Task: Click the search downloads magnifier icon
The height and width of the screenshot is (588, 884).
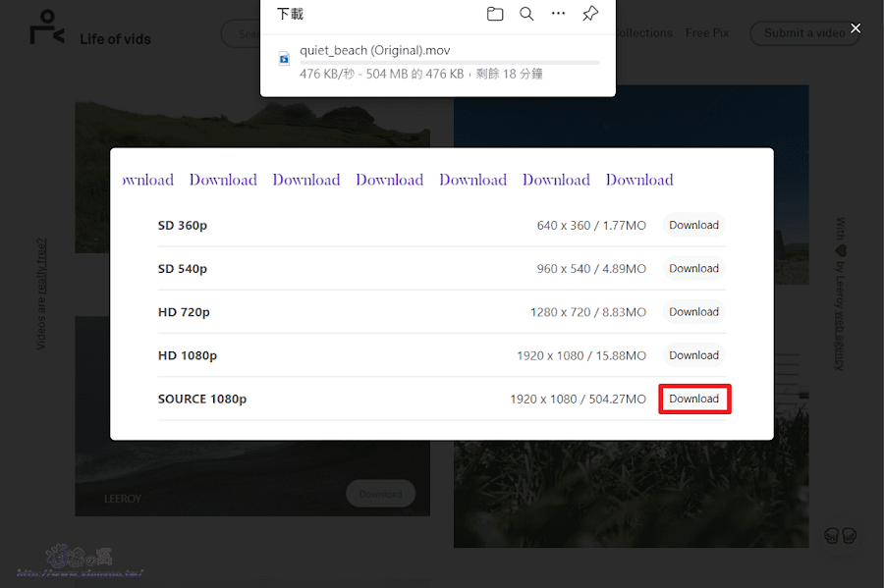Action: pyautogui.click(x=526, y=14)
